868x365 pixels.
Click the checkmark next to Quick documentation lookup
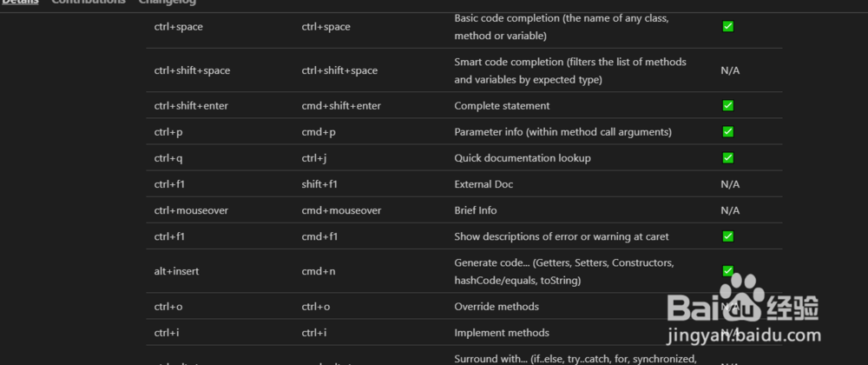coord(728,158)
